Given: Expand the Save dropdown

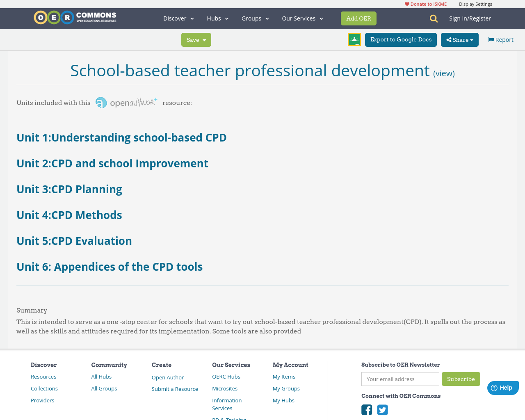Looking at the screenshot, I should point(196,39).
